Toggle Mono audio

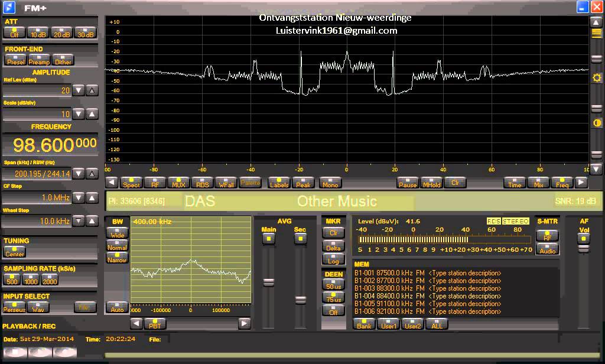tap(330, 183)
